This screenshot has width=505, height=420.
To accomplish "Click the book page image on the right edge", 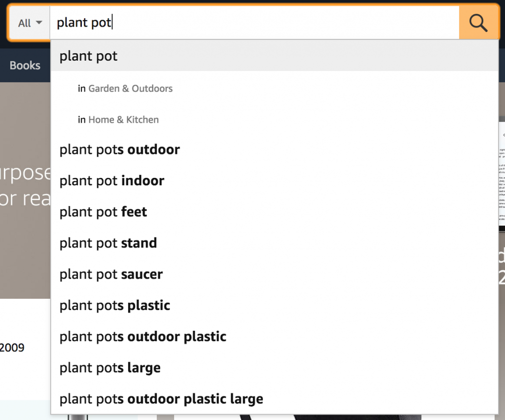I will [x=502, y=173].
